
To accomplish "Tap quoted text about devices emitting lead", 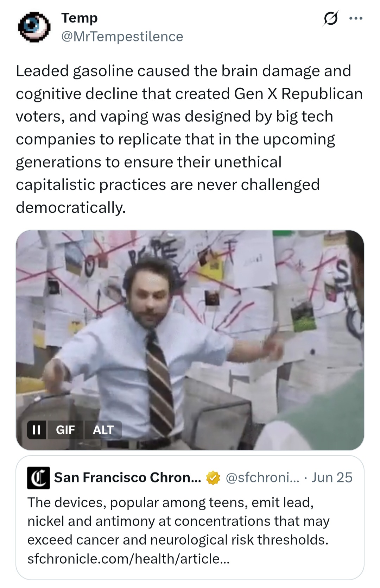I will point(178,521).
